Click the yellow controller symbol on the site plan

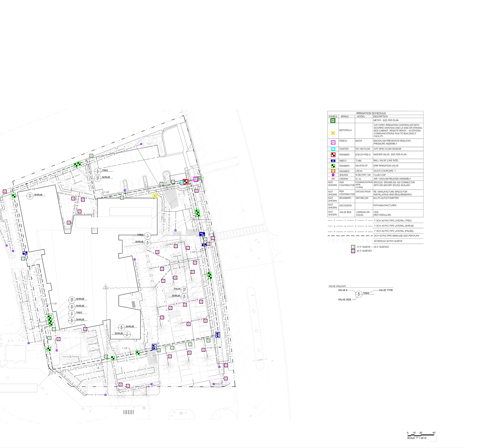pyautogui.click(x=155, y=196)
